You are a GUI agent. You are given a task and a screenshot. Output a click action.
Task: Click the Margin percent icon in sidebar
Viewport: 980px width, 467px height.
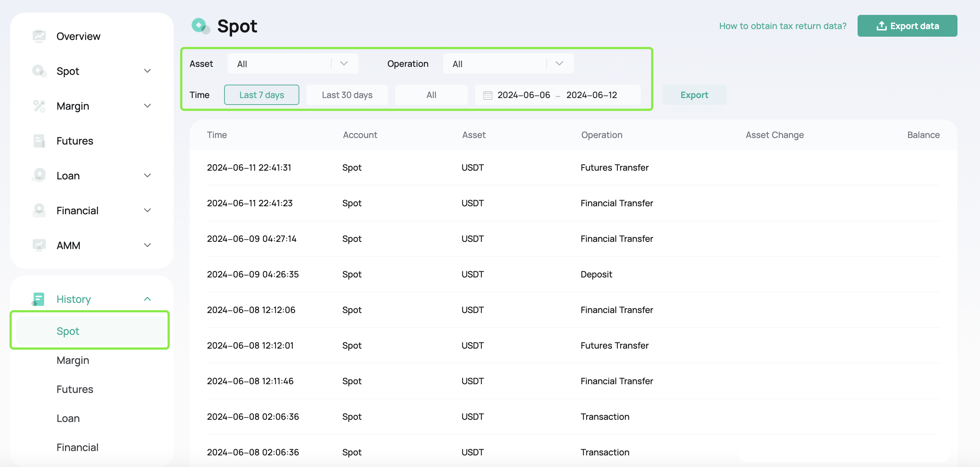click(39, 106)
